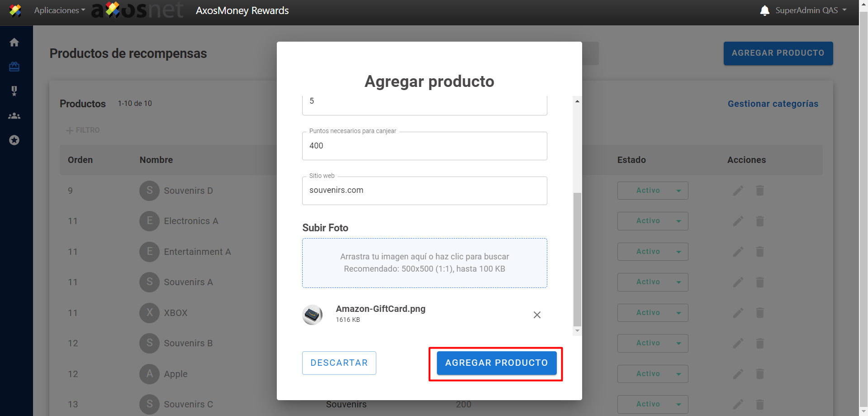Screen dimensions: 868x416
Task: Open the Gestionar categorías link
Action: click(773, 104)
